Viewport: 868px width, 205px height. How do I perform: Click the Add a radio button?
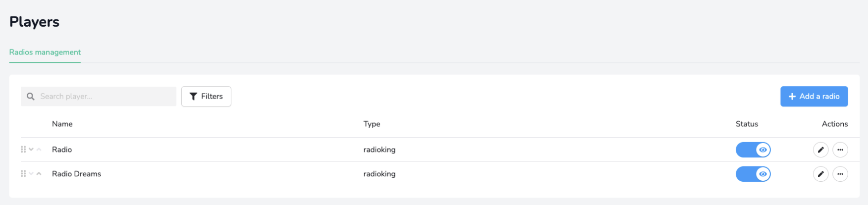click(814, 97)
